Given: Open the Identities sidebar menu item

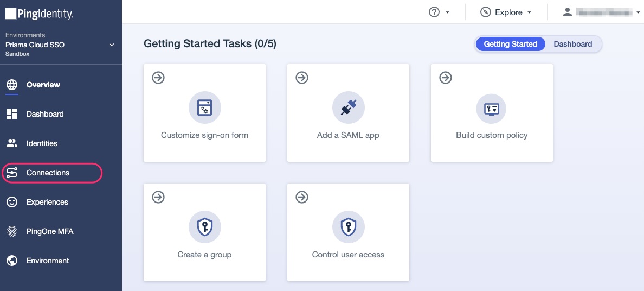Looking at the screenshot, I should pyautogui.click(x=42, y=143).
